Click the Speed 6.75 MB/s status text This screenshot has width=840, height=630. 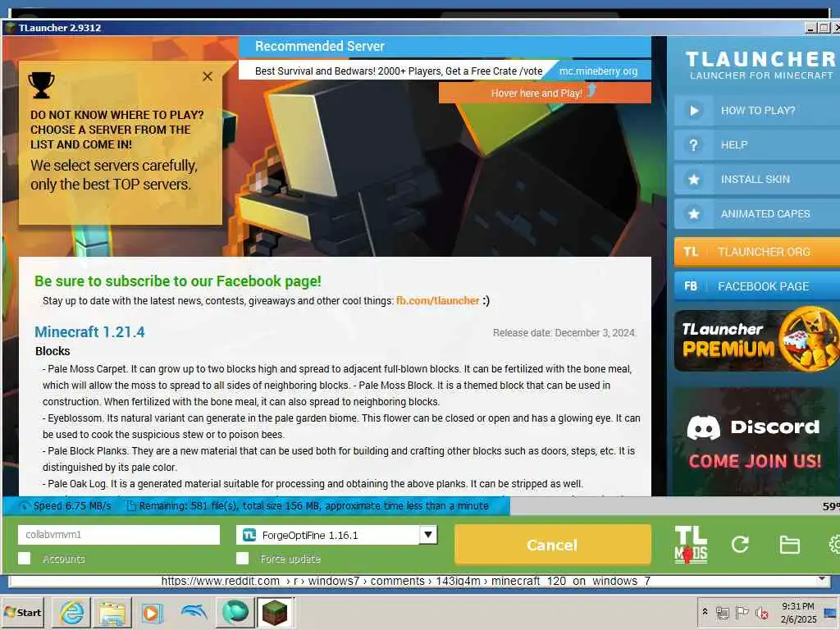(72, 505)
